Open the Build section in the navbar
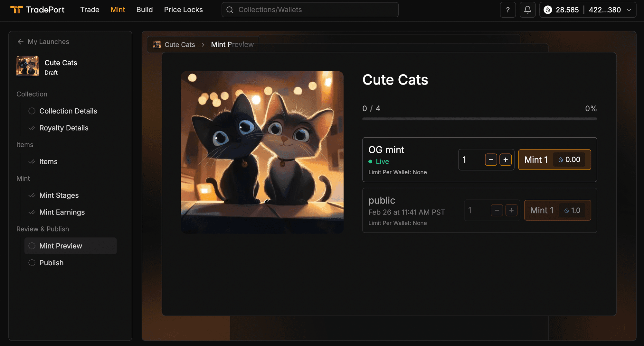Screen dimensions: 644x346 point(145,10)
